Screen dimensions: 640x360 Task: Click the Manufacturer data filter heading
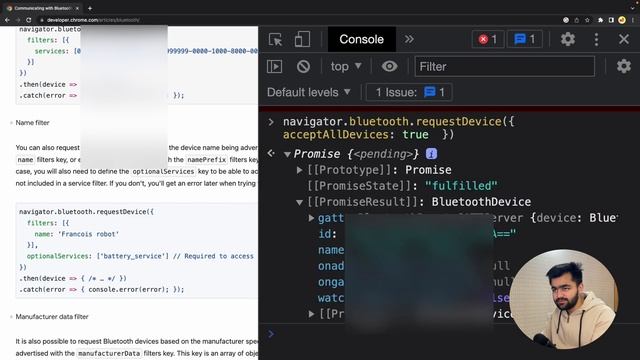[x=52, y=317]
